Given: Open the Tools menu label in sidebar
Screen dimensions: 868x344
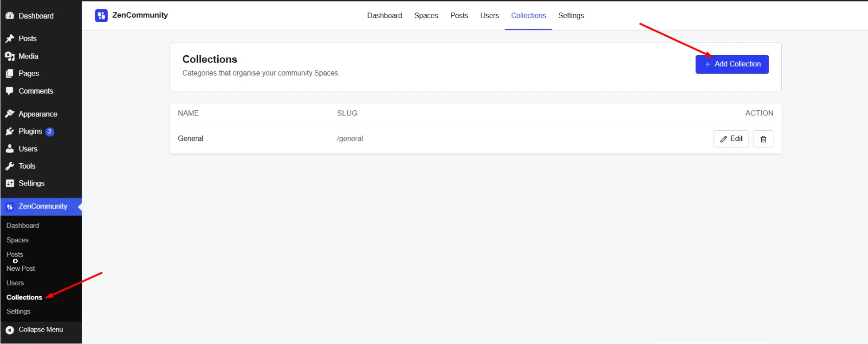Looking at the screenshot, I should (27, 166).
